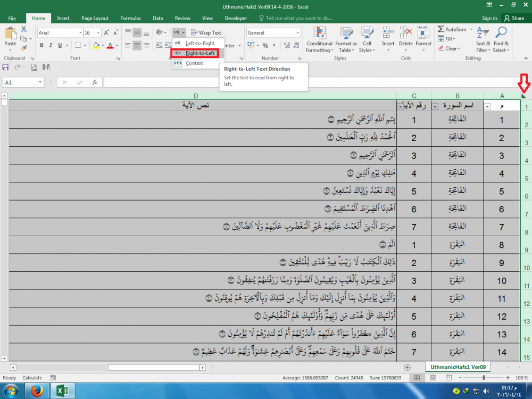Image resolution: width=532 pixels, height=399 pixels.
Task: Open Conditional Formatting menu
Action: 319,40
